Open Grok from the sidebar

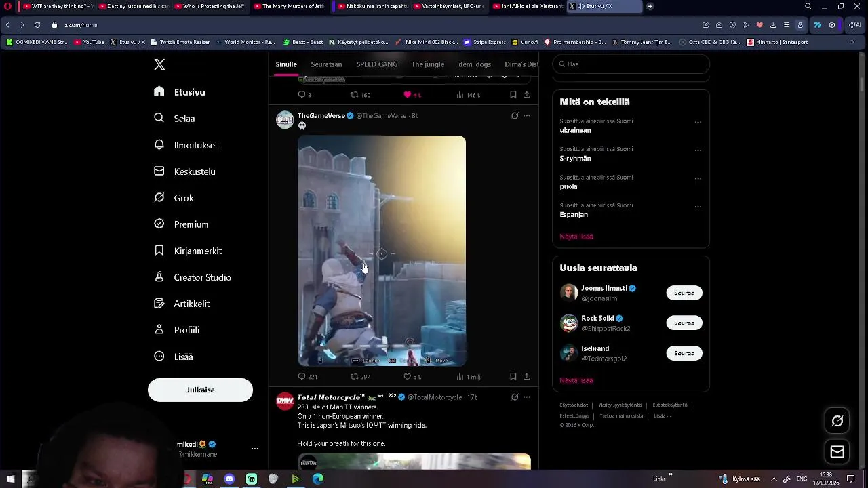point(174,198)
